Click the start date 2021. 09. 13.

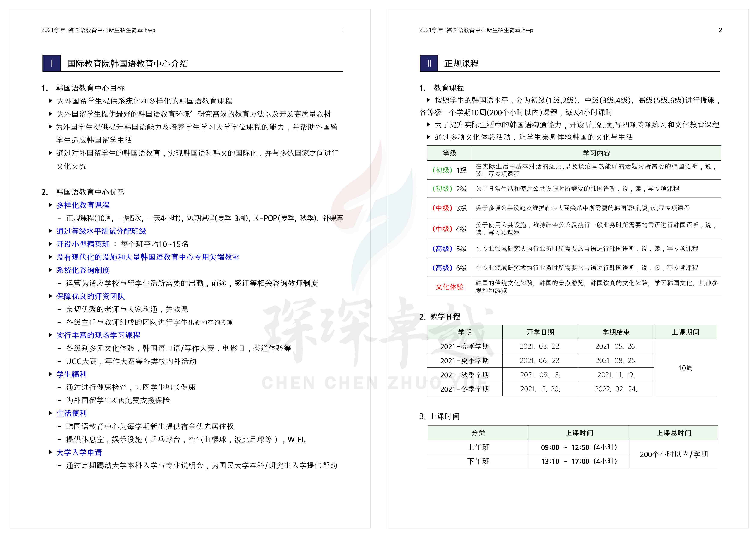[x=540, y=375]
